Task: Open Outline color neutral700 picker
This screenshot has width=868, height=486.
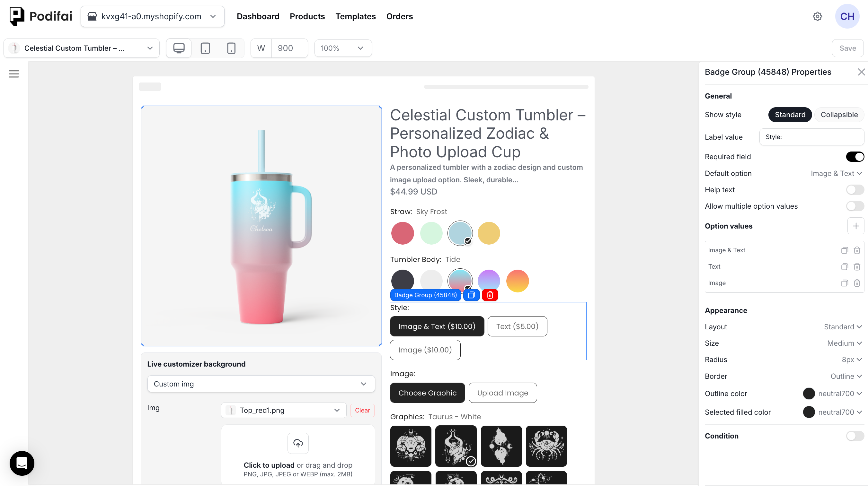Action: 833,393
